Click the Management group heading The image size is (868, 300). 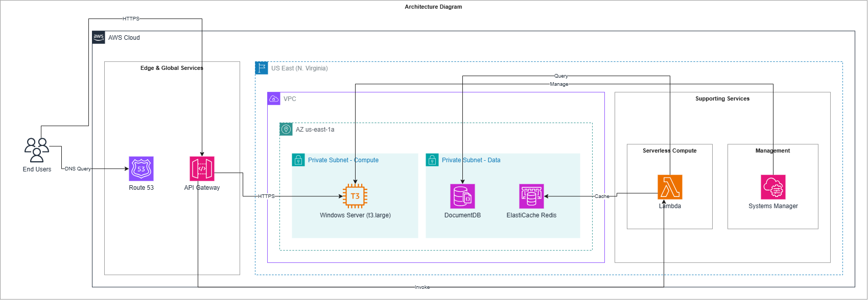773,151
